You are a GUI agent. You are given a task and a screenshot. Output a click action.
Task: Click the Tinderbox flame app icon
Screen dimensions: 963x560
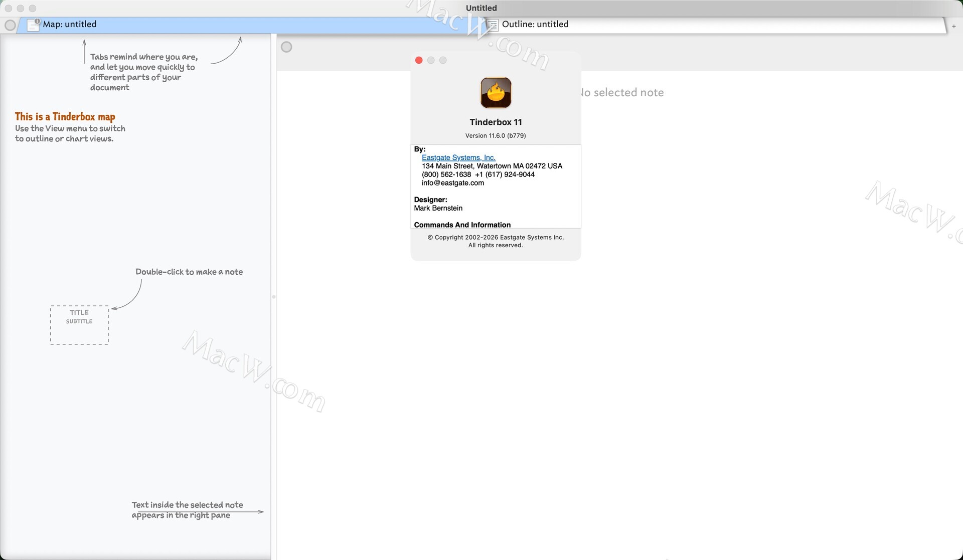point(496,93)
